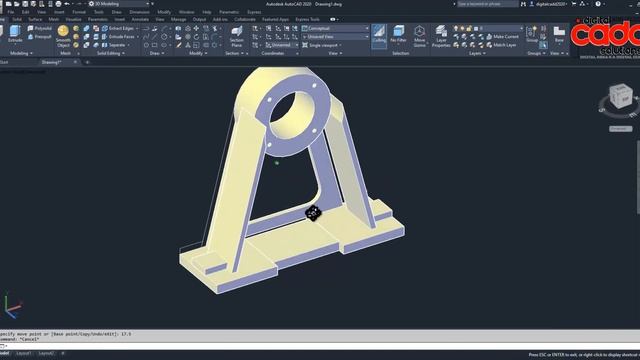Switch to the Surface ribbon tab

click(35, 20)
